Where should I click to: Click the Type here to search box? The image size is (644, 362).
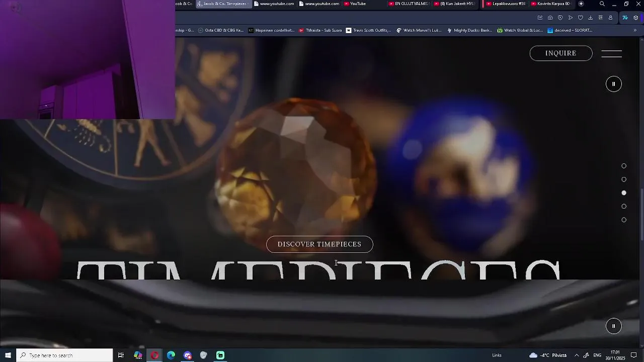pos(64,355)
